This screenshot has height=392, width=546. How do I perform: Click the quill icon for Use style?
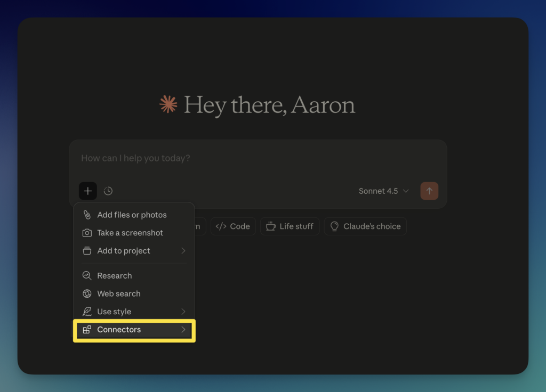(87, 312)
